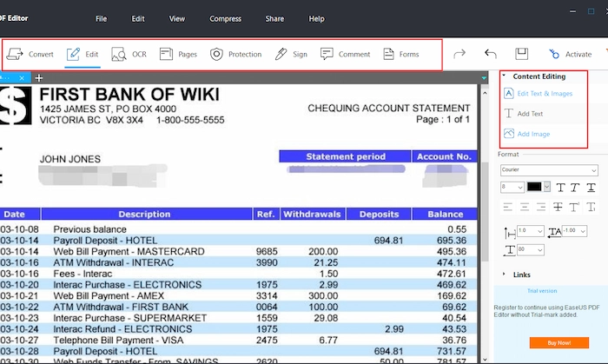This screenshot has height=364, width=608.
Task: Open the font color dropdown arrow
Action: click(x=546, y=187)
